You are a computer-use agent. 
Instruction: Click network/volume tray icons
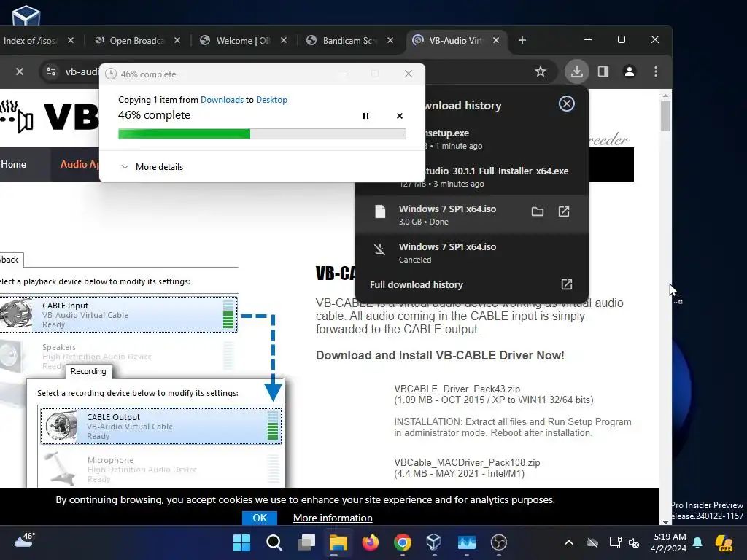point(624,542)
